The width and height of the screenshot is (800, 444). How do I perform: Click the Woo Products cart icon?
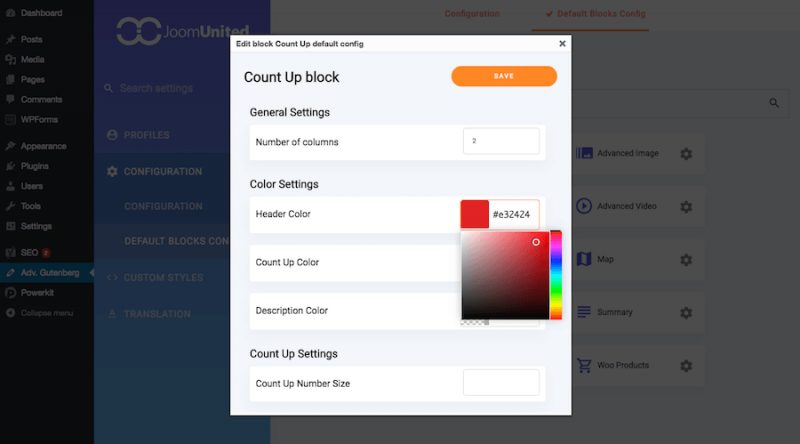(x=584, y=365)
